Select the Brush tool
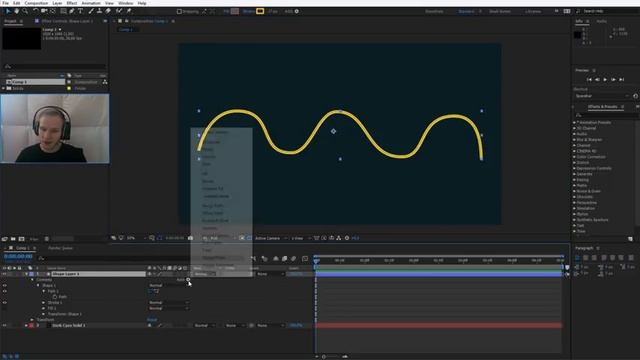 (91, 11)
